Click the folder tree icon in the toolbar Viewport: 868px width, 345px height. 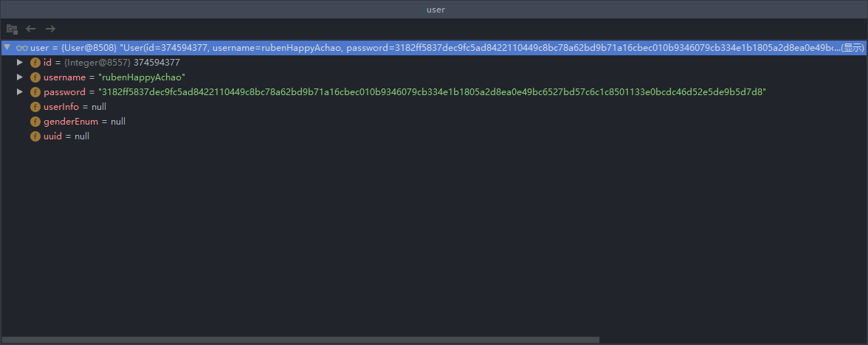point(12,29)
